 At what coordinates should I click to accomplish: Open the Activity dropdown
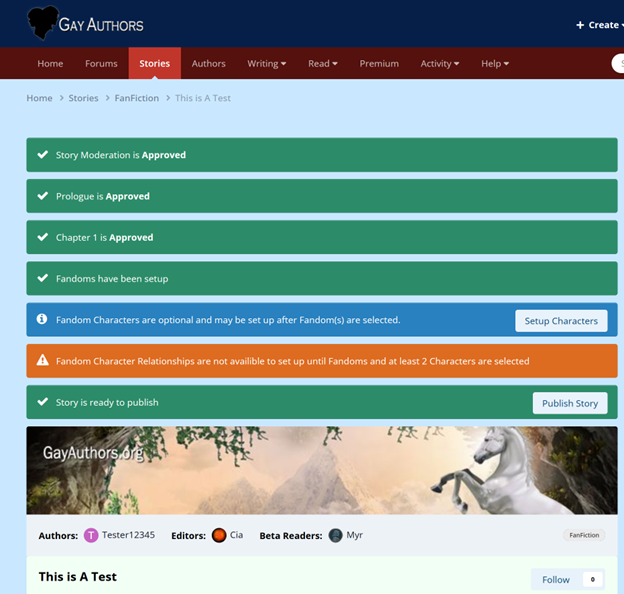pos(439,63)
